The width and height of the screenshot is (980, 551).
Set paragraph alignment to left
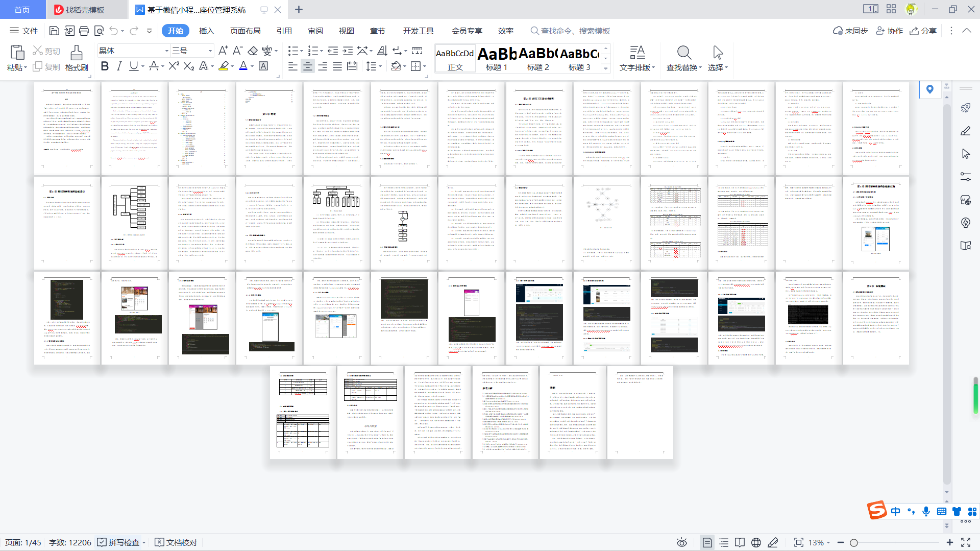[293, 66]
